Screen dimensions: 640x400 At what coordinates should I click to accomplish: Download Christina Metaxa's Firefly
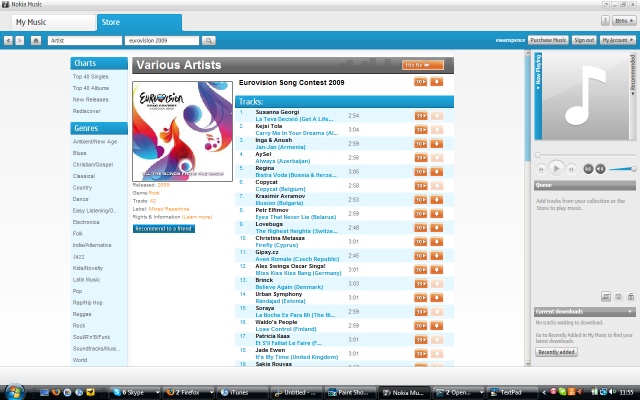coord(436,242)
